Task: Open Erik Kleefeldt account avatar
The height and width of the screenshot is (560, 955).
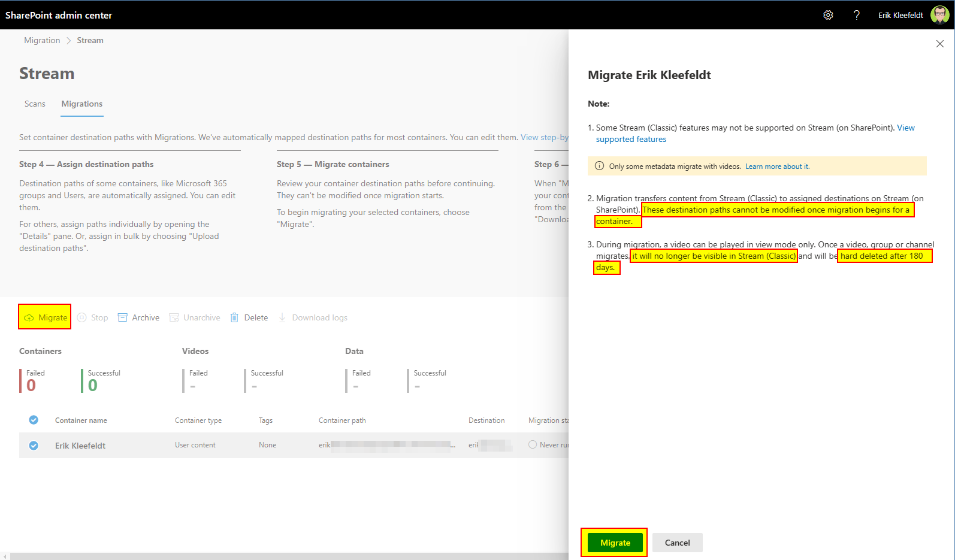Action: click(939, 15)
